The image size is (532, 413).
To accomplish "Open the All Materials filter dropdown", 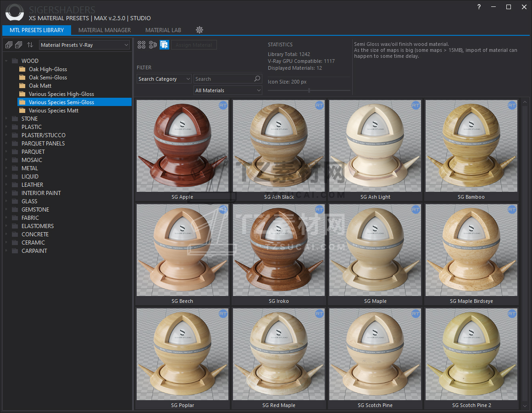I will [x=228, y=90].
